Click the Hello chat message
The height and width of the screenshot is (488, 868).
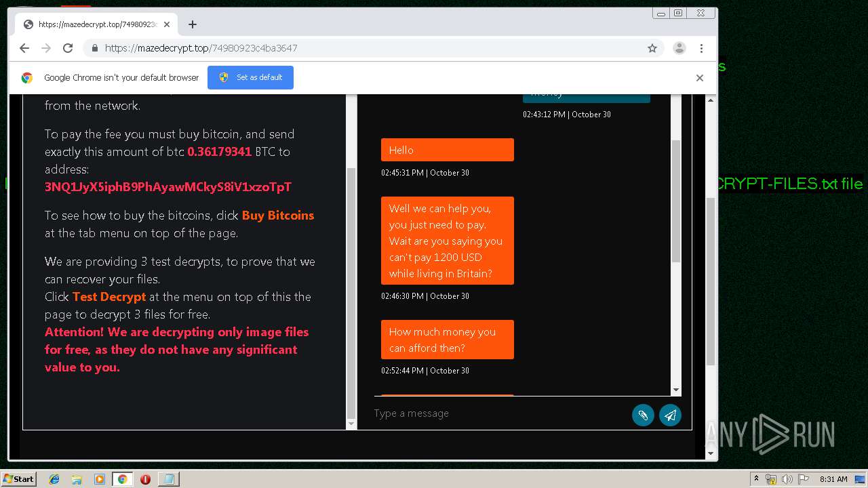coord(448,150)
